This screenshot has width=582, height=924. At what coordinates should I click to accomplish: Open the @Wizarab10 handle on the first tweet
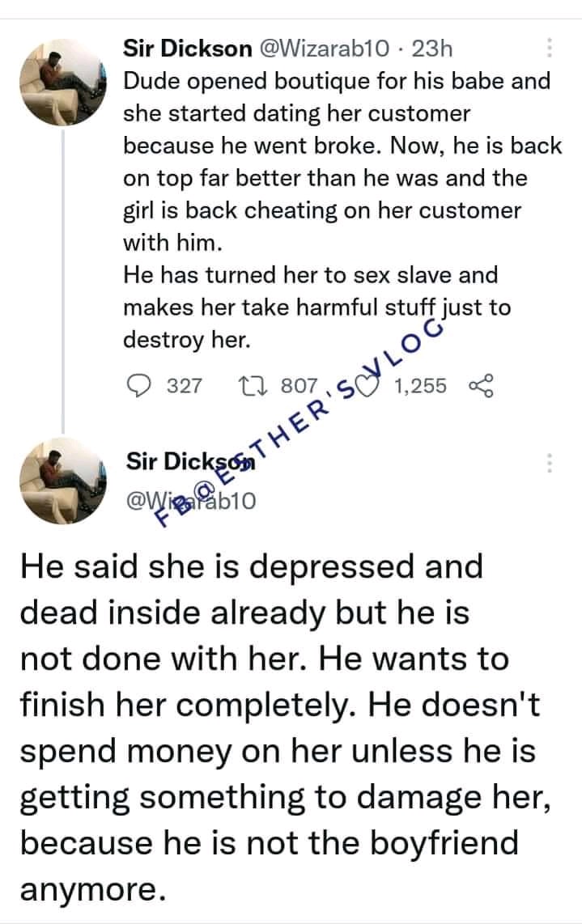325,49
